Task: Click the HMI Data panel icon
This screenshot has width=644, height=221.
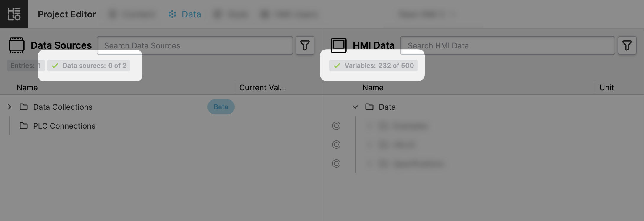Action: pos(339,45)
